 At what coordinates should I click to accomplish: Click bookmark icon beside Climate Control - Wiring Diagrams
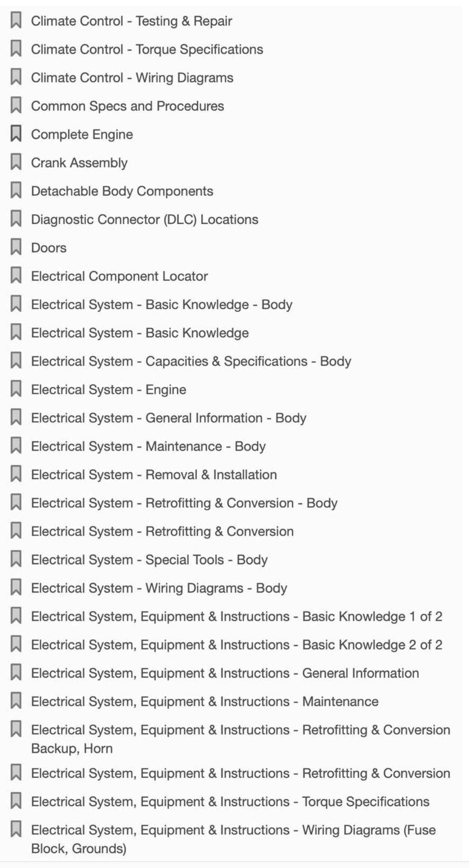point(16,77)
